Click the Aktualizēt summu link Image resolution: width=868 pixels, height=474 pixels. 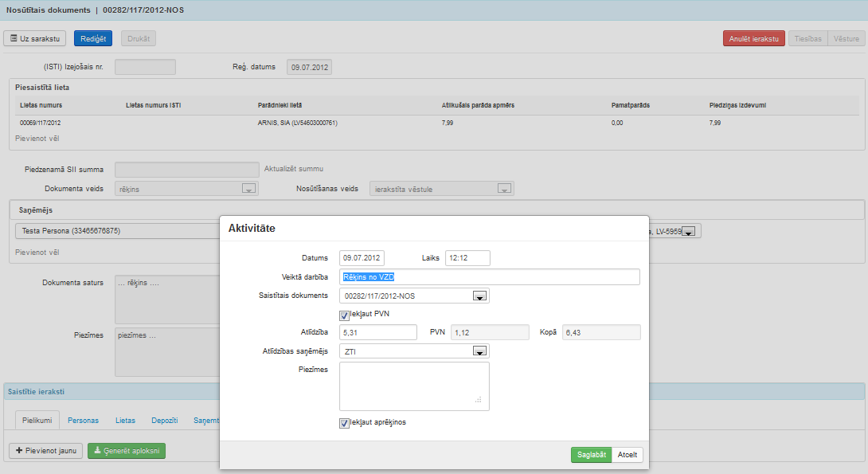click(293, 169)
